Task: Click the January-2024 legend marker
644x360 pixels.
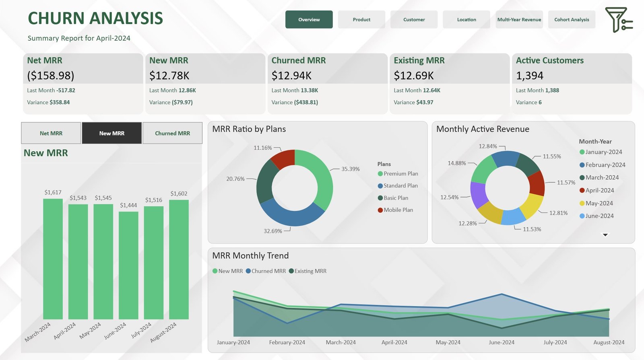Action: click(x=582, y=152)
